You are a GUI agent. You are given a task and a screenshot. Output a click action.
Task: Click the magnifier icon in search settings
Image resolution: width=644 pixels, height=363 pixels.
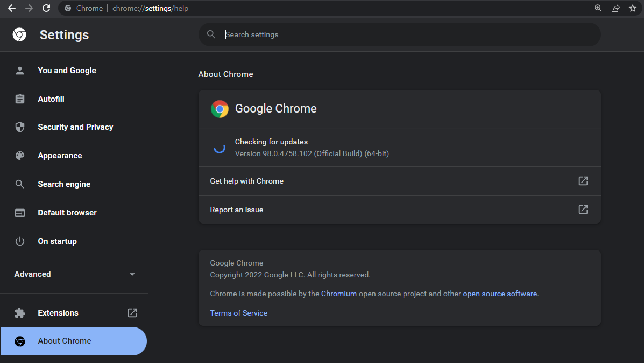(211, 34)
